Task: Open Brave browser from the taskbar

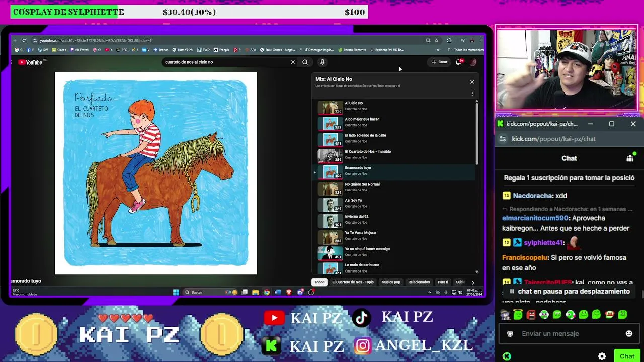Action: pos(289,292)
